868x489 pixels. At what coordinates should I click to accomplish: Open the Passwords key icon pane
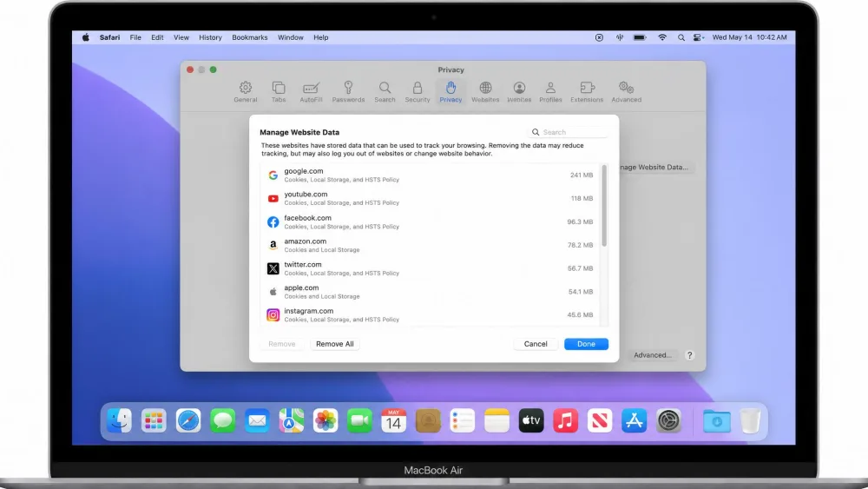(x=348, y=92)
